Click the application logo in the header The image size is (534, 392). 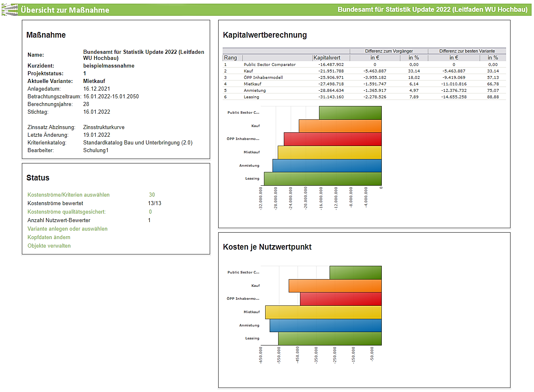pyautogui.click(x=10, y=10)
